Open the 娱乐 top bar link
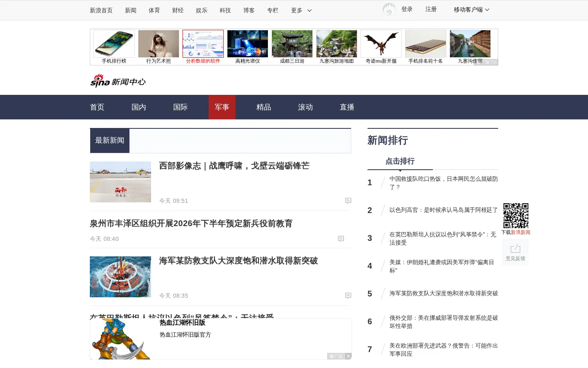This screenshot has height=368, width=588. (202, 10)
